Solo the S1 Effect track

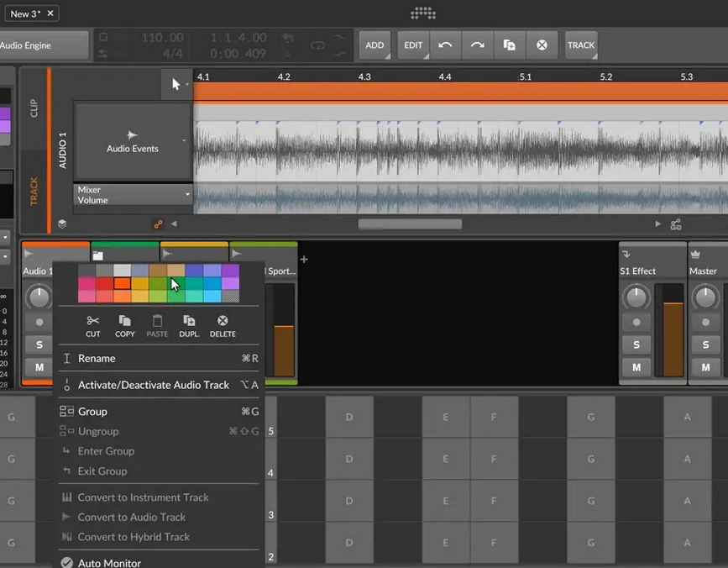[636, 345]
